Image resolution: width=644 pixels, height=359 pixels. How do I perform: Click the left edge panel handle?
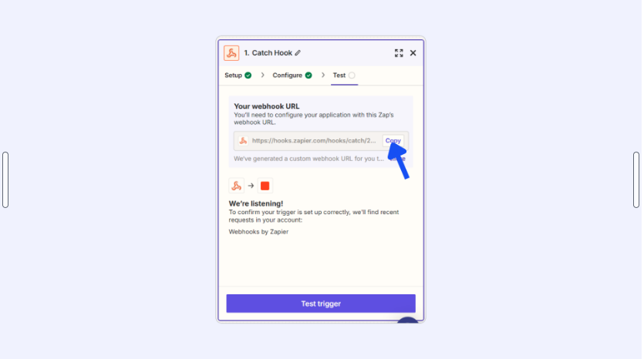point(5,179)
